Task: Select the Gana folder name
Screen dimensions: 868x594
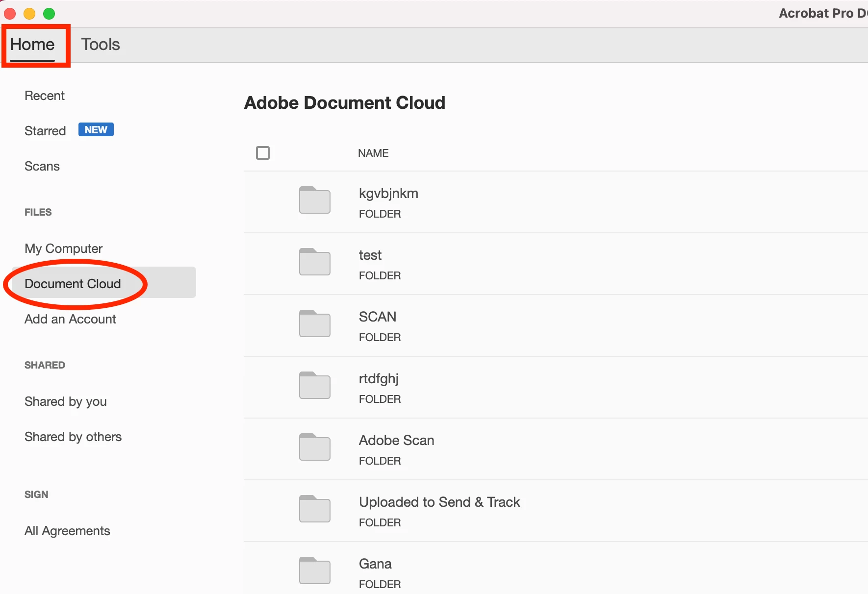Action: 375,564
